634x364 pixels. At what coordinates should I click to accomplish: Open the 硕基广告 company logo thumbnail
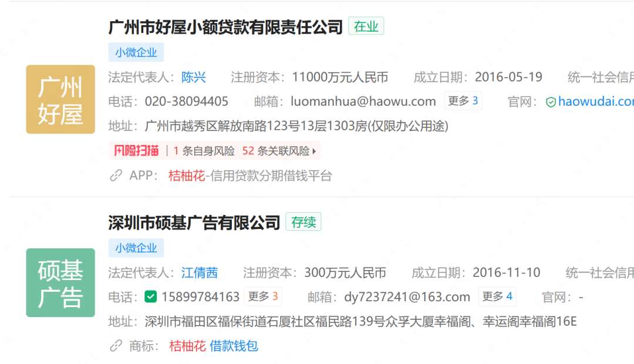coord(60,283)
